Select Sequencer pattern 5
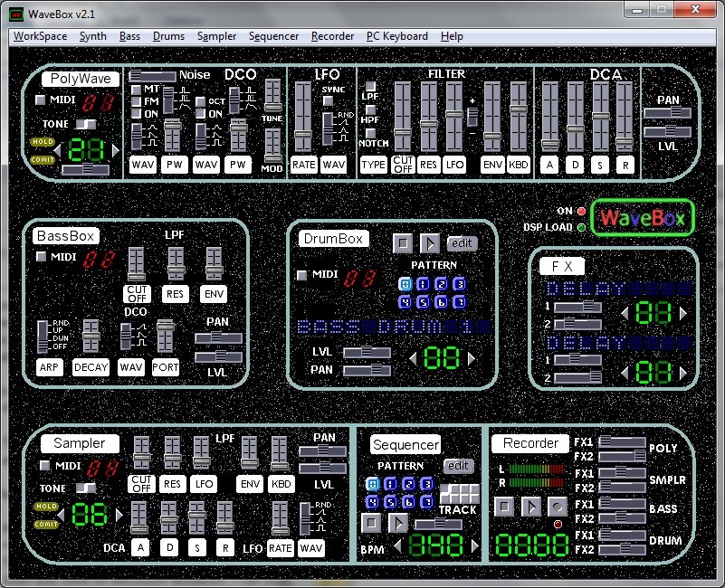Screen dimensions: 725x588 tap(391, 502)
